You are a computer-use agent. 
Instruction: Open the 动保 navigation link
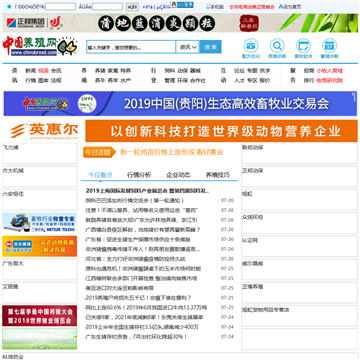click(182, 71)
